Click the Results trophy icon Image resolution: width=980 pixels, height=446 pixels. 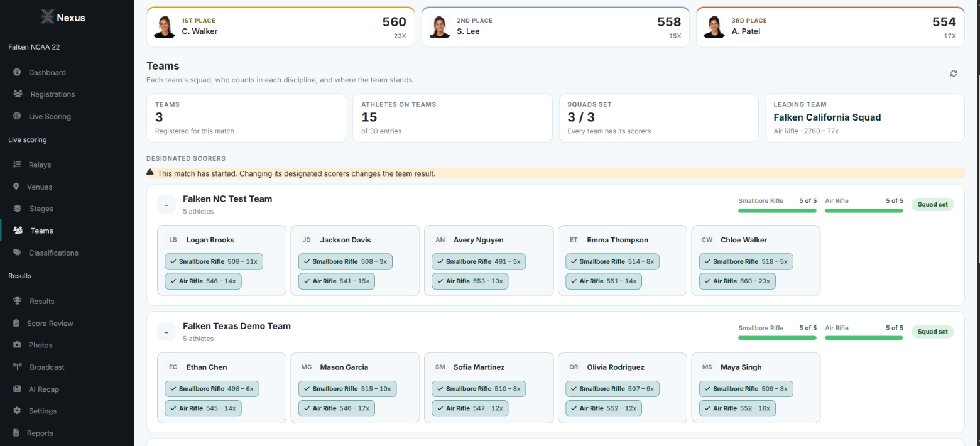[x=18, y=301]
